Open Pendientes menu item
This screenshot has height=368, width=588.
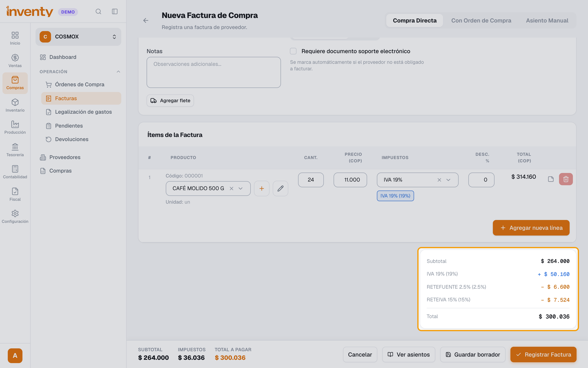(x=81, y=126)
